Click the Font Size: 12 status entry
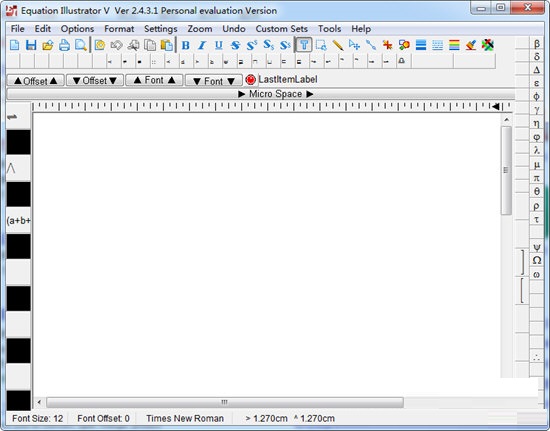550x431 pixels. coord(38,418)
